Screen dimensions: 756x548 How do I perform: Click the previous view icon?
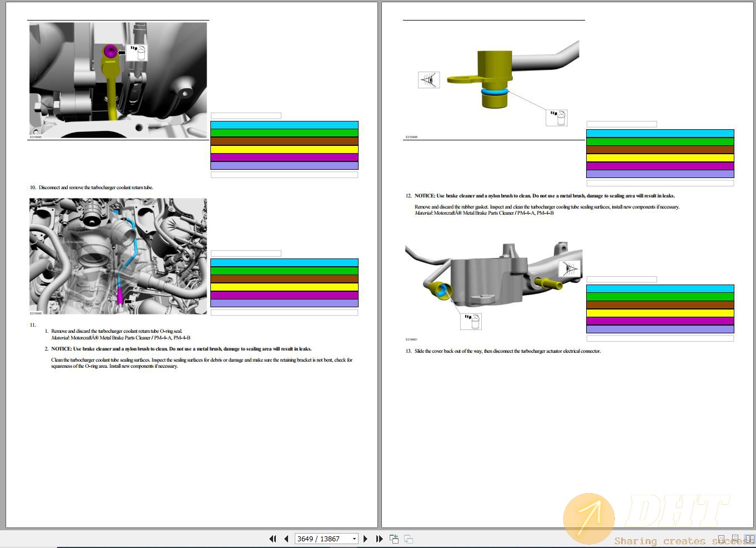[394, 539]
